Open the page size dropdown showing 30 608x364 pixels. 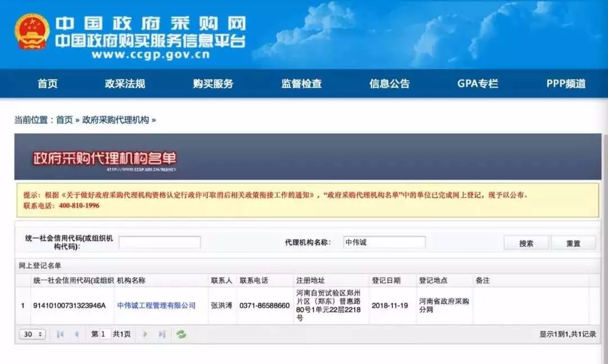32,334
